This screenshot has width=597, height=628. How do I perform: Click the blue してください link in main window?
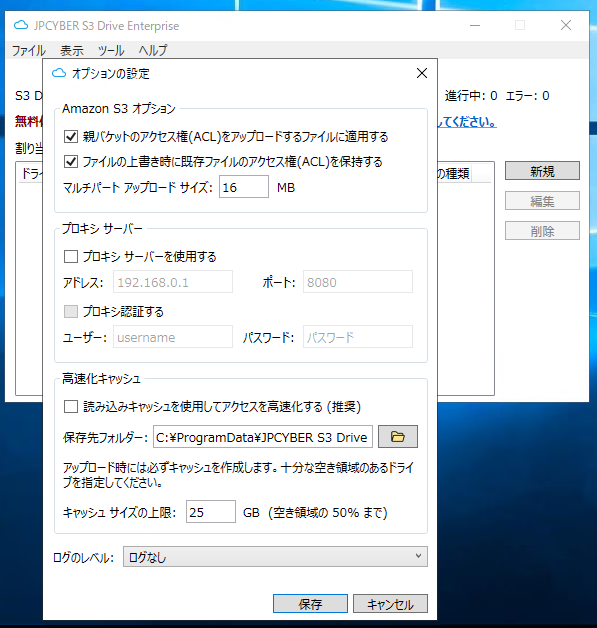(x=467, y=121)
